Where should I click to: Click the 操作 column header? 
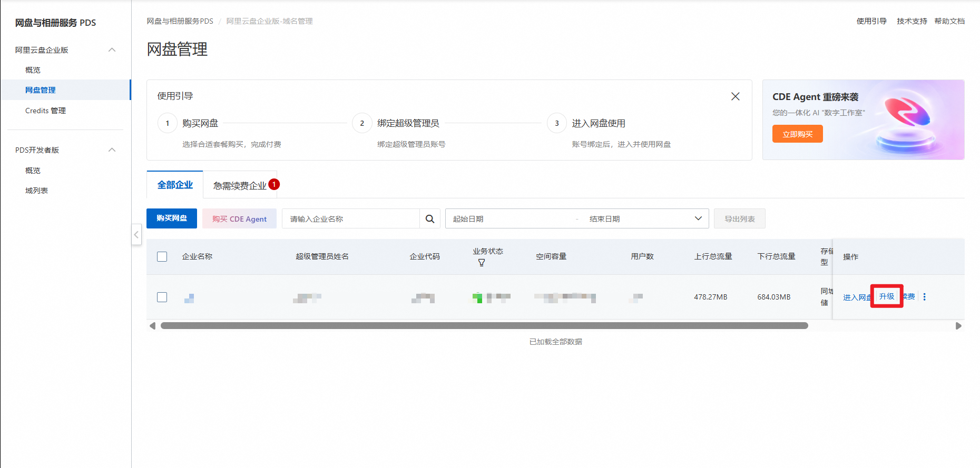point(850,257)
